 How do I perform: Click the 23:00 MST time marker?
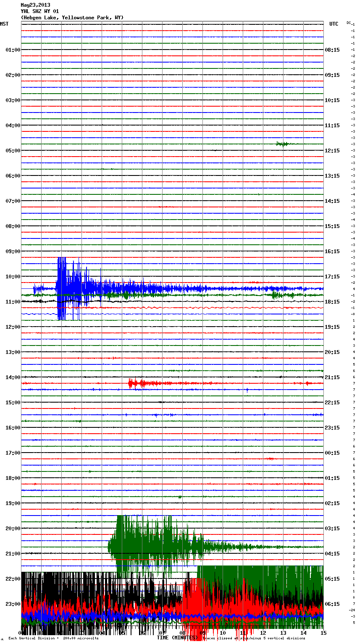tap(13, 604)
